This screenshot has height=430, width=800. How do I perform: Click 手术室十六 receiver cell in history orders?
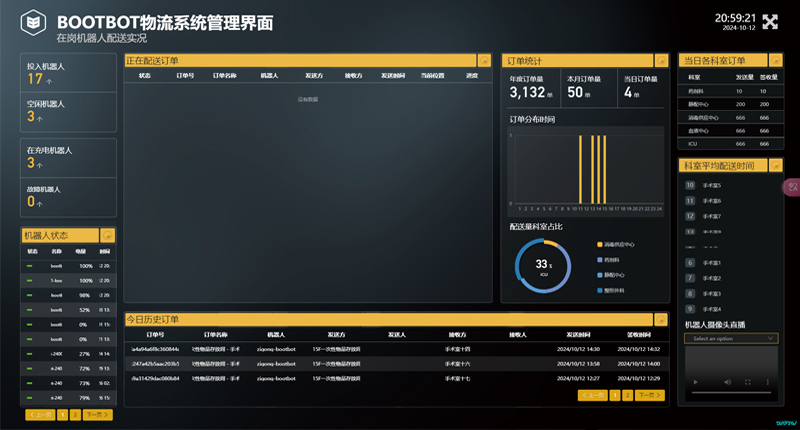point(457,364)
